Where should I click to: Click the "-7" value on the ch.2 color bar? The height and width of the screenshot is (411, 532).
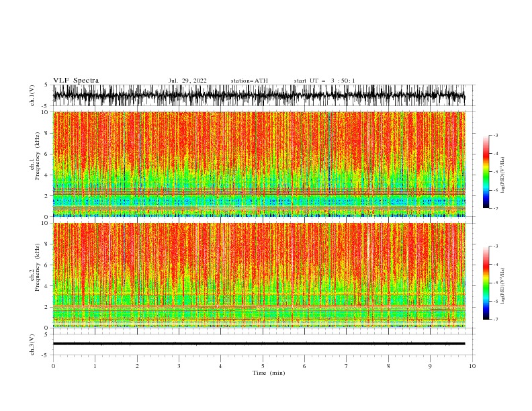coord(495,319)
